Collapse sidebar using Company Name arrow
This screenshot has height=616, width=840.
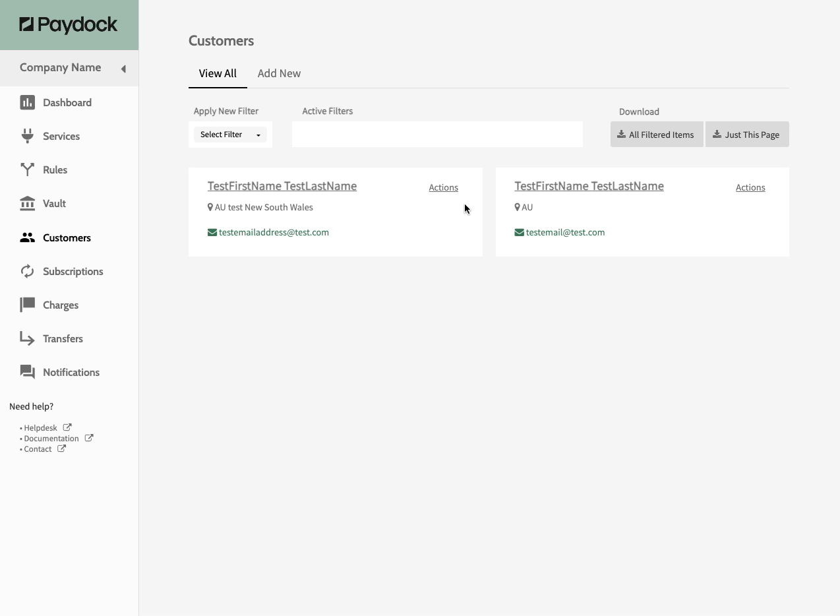point(123,69)
